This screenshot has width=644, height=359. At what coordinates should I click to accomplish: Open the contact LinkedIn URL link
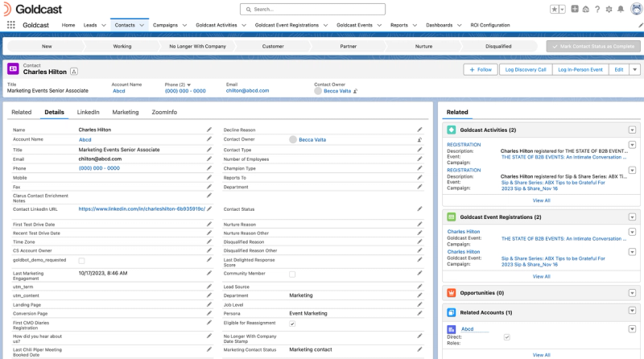click(142, 208)
